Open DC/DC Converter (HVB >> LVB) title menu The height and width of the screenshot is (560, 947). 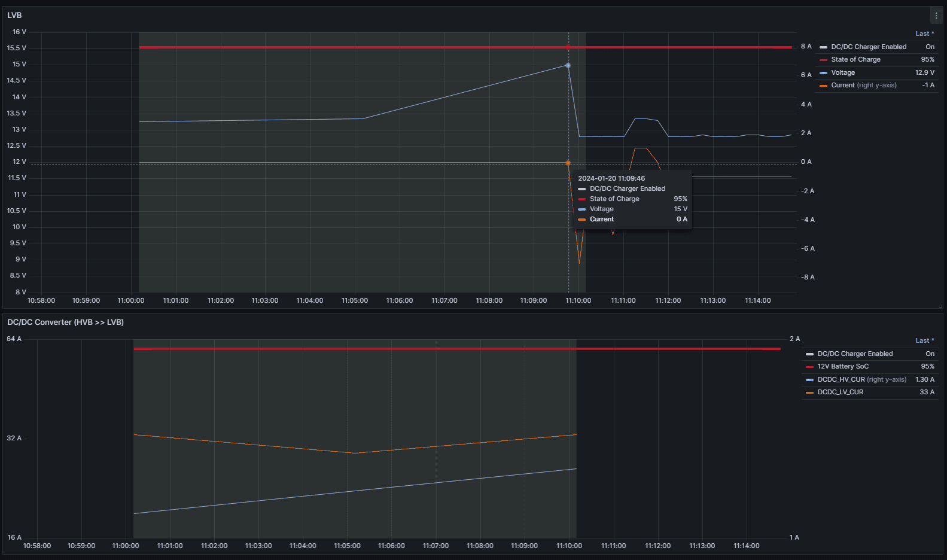[65, 322]
